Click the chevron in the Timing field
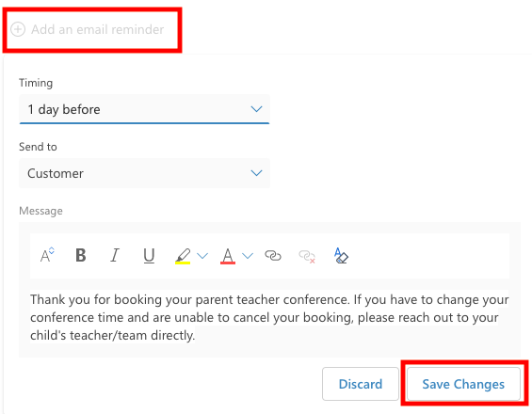This screenshot has width=532, height=414. [x=256, y=109]
